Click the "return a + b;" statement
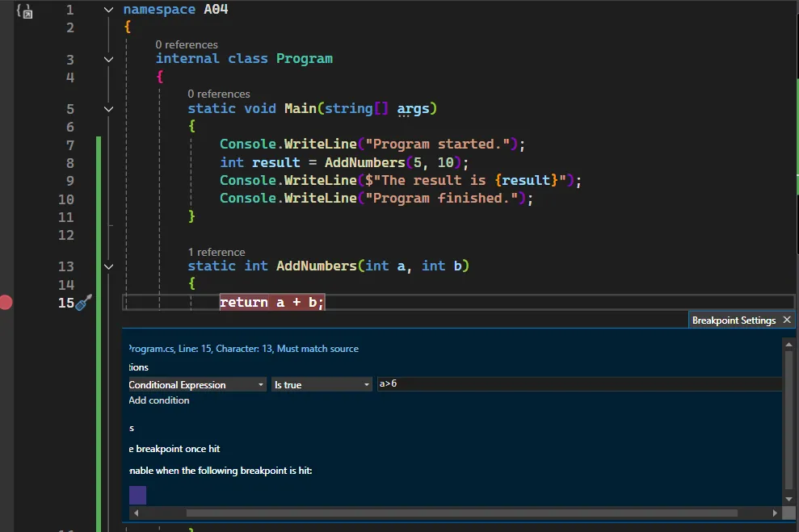This screenshot has height=532, width=799. coord(271,303)
